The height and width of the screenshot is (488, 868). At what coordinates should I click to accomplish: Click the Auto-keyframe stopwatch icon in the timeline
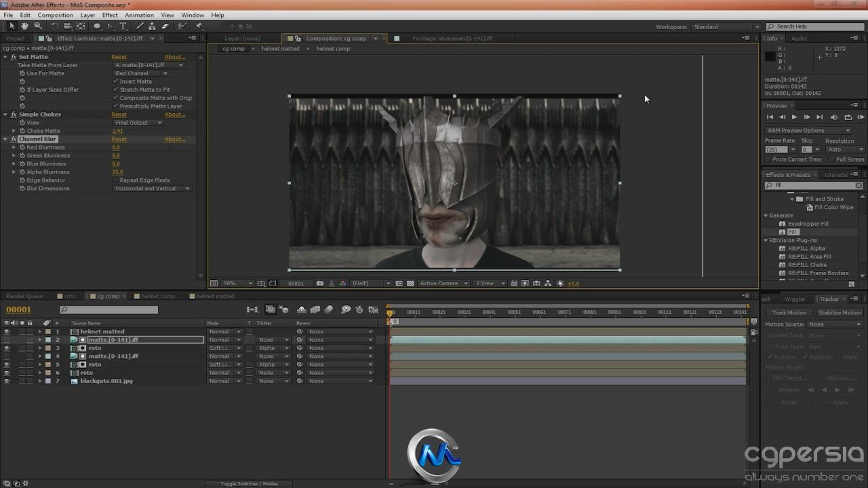pos(359,310)
